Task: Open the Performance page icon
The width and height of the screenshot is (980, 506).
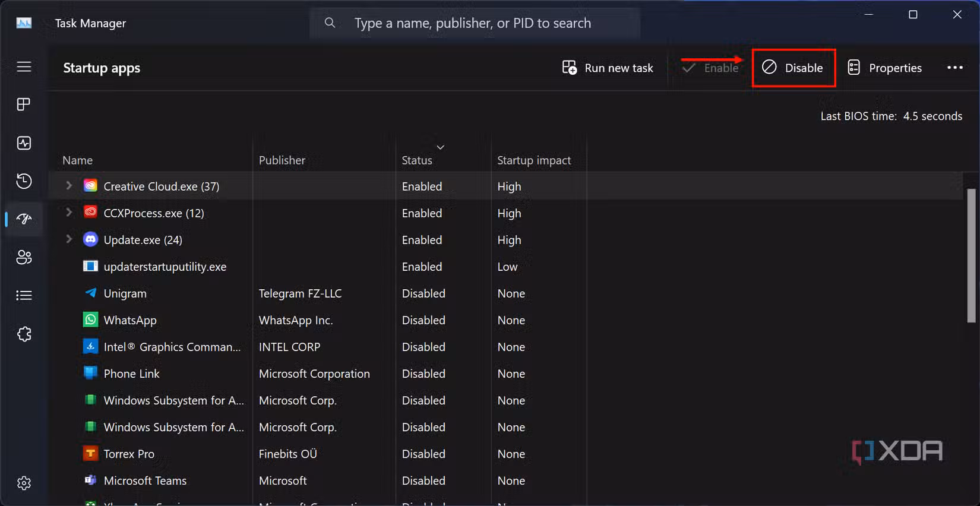Action: tap(24, 143)
